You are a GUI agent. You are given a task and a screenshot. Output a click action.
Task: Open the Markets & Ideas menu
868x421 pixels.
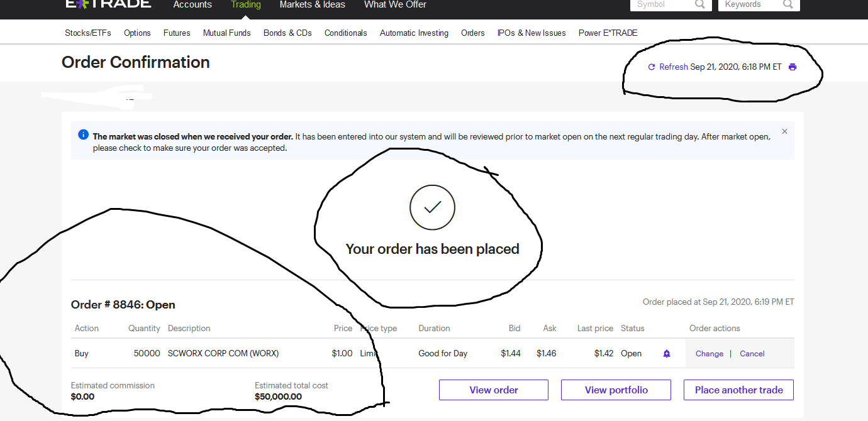(x=313, y=4)
